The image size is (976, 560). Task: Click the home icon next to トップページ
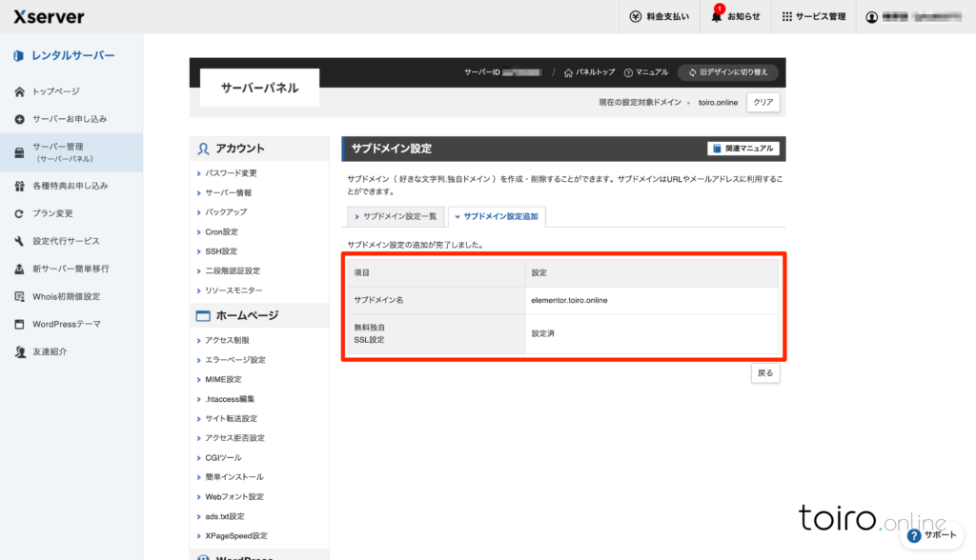pyautogui.click(x=19, y=91)
